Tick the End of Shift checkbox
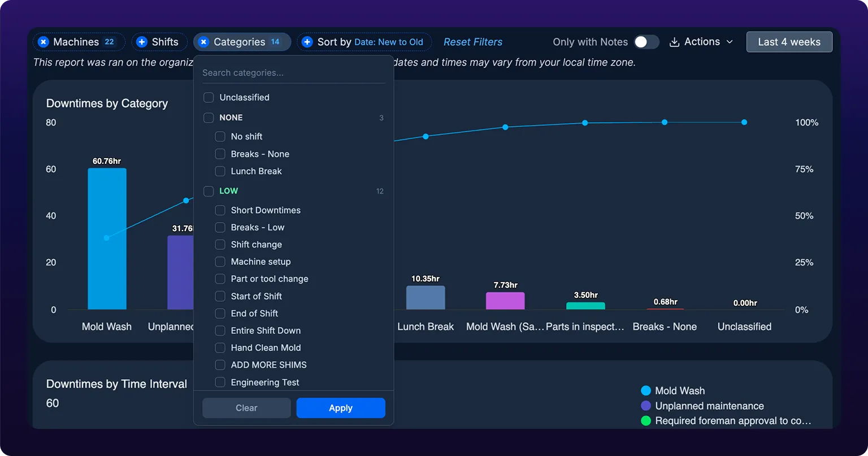 pos(220,313)
